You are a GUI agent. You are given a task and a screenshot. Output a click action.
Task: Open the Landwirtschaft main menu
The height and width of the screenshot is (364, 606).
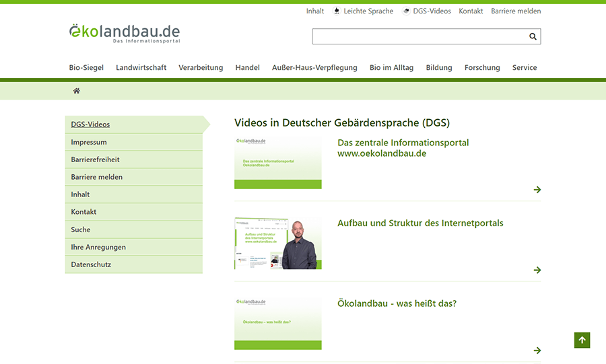(141, 68)
